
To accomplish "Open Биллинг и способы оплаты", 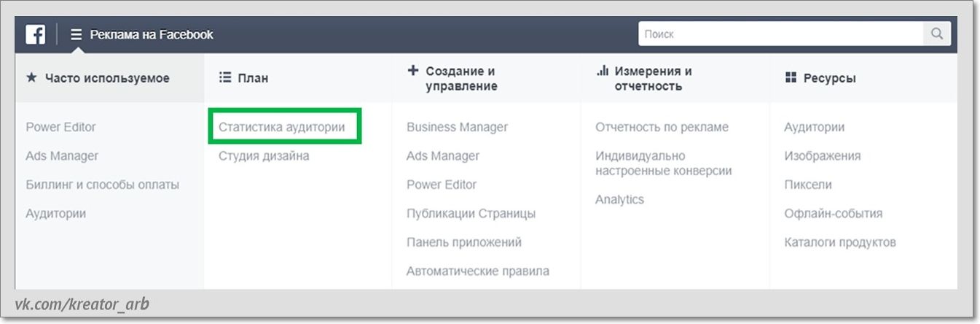I will point(102,185).
